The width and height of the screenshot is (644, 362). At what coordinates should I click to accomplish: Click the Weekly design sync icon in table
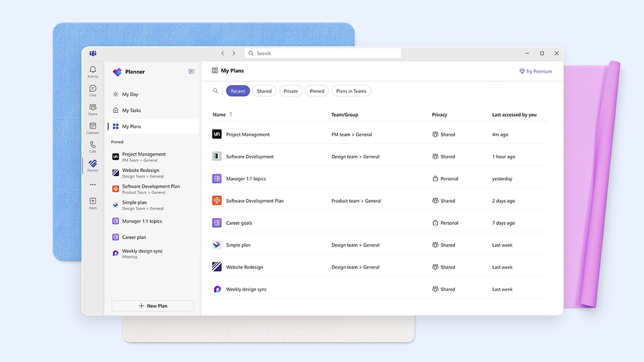point(217,289)
